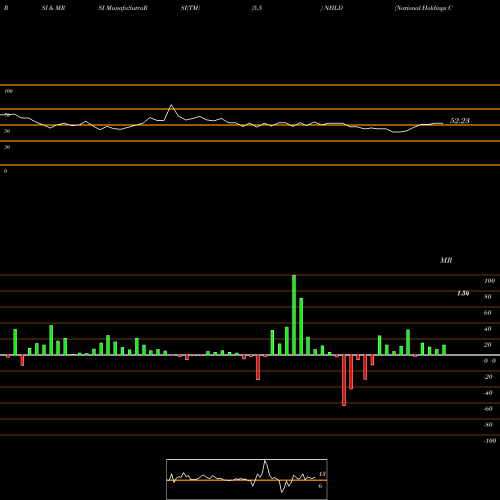Click the RSI axis label 0
Viewport: 500px width, 500px height.
click(x=5, y=171)
